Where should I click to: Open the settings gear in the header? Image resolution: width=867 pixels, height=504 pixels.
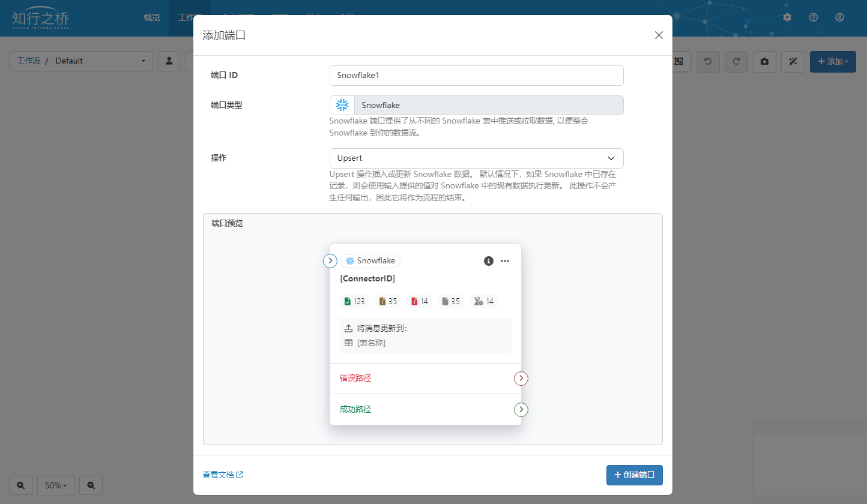(787, 17)
